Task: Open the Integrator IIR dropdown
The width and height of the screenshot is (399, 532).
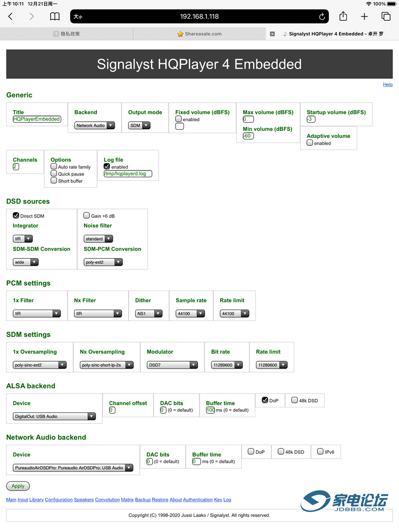Action: (x=23, y=239)
